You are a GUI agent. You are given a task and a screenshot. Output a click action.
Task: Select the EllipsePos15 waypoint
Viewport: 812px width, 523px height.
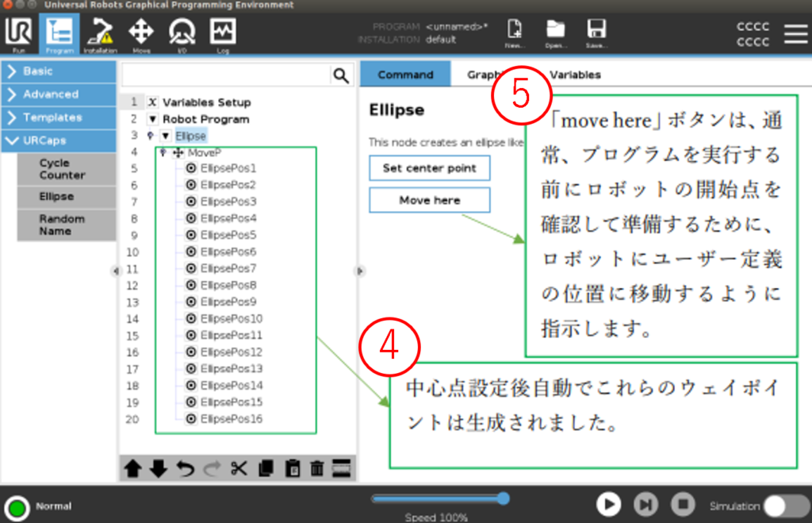[x=231, y=402]
